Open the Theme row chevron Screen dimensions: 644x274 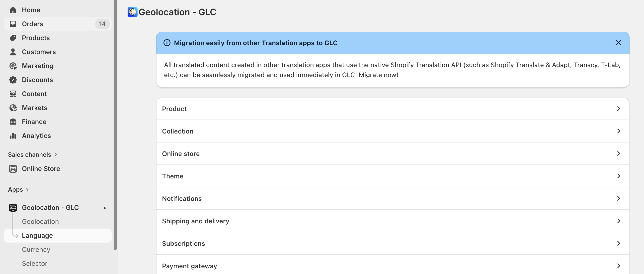coord(618,176)
